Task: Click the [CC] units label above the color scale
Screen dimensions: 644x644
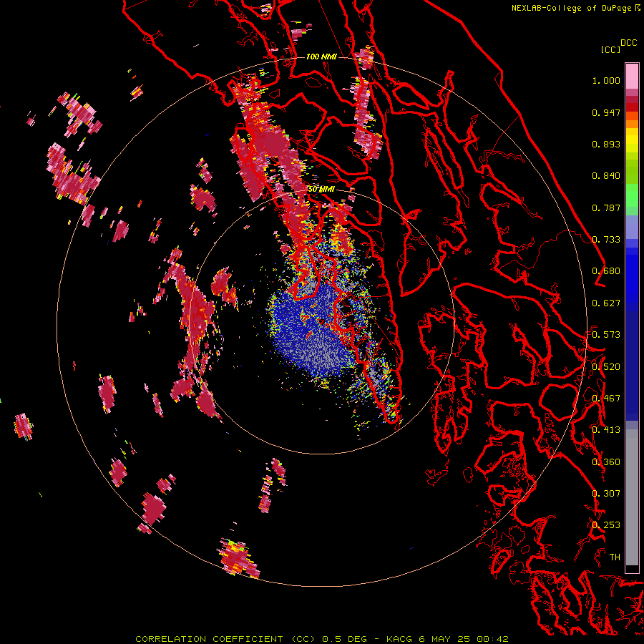Action: point(610,49)
